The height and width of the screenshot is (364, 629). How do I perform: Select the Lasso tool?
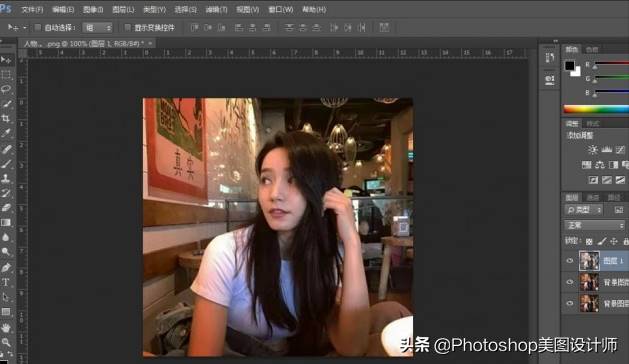(x=6, y=89)
